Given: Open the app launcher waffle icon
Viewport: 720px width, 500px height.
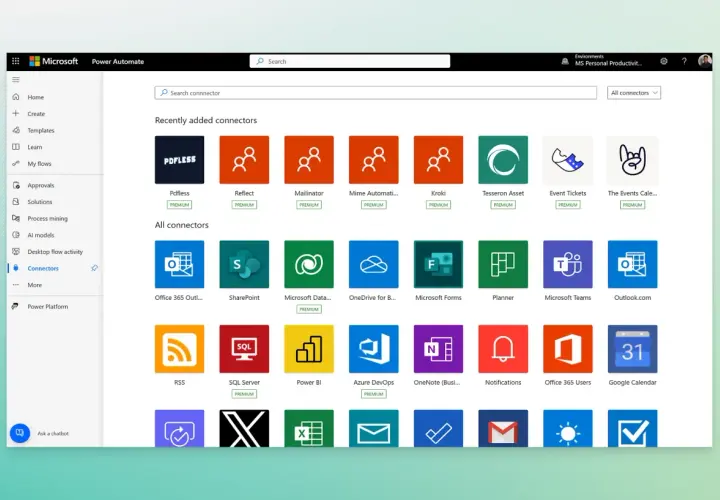Looking at the screenshot, I should (16, 61).
